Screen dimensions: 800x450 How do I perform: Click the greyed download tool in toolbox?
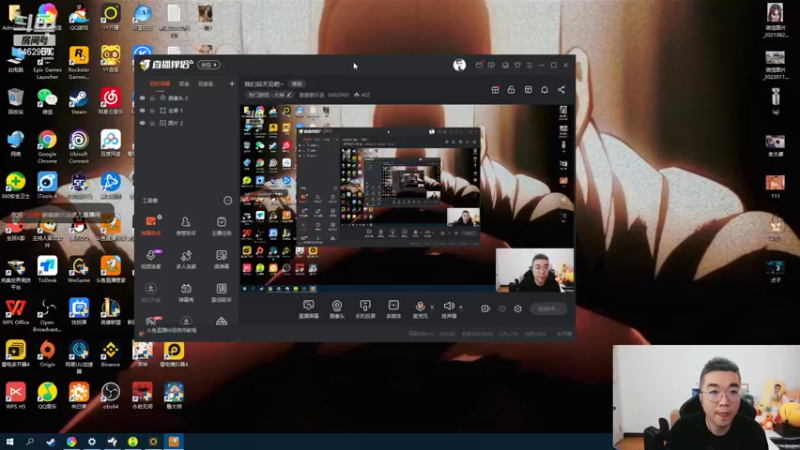[x=151, y=292]
